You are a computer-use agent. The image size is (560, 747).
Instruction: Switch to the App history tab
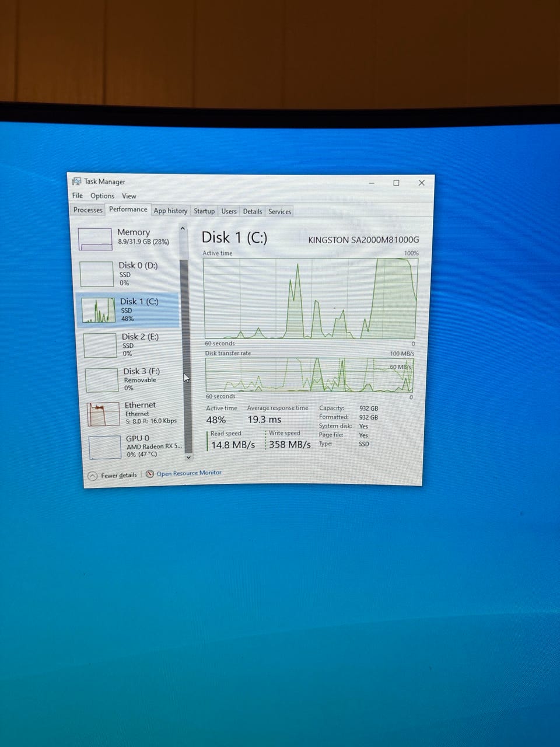coord(170,211)
